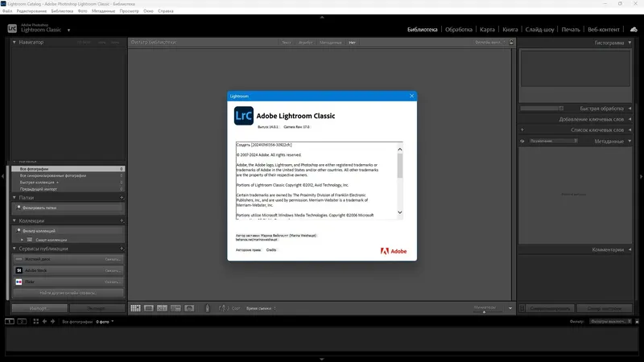The width and height of the screenshot is (644, 362).
Task: Click the Flickr service icon
Action: (19, 282)
